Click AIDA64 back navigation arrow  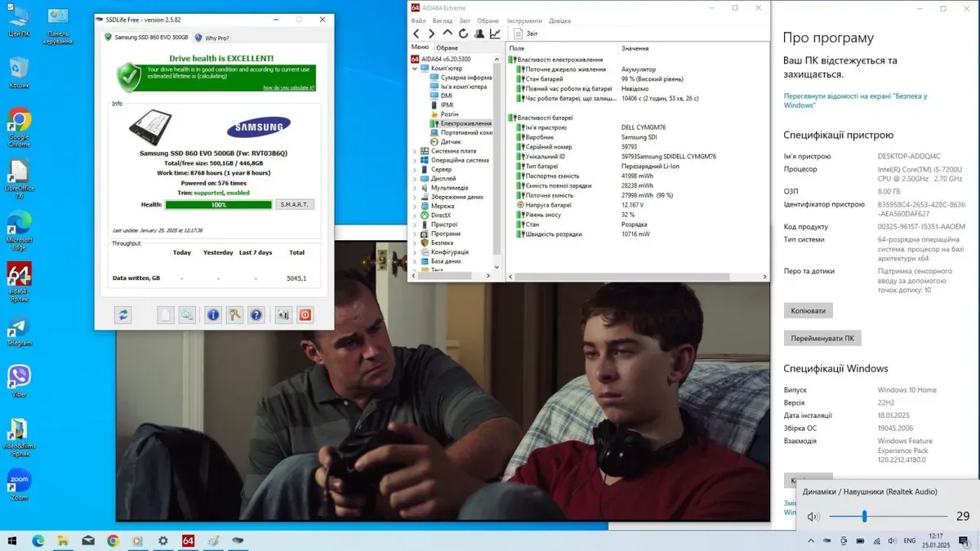click(416, 33)
